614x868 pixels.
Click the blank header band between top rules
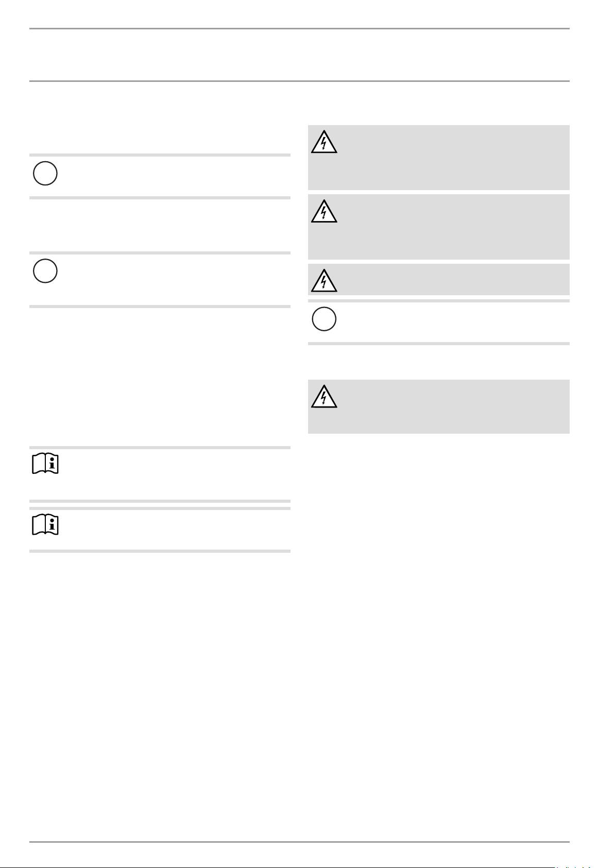(x=299, y=55)
